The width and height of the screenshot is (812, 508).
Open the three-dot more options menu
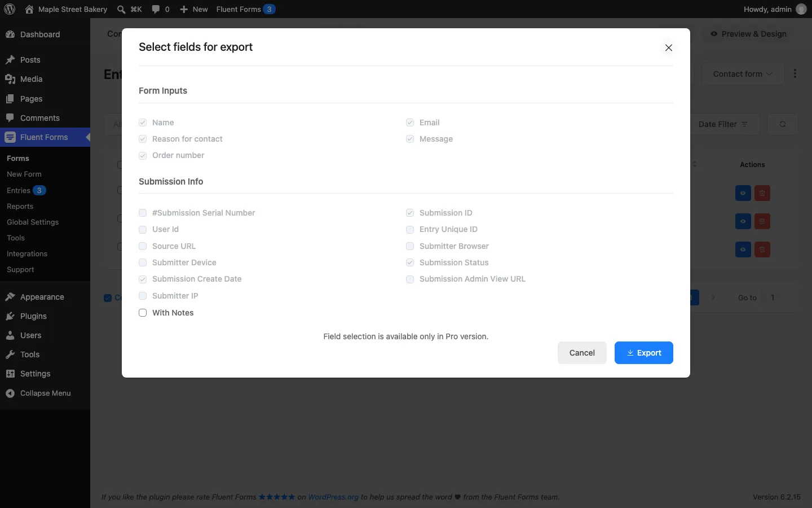click(795, 74)
